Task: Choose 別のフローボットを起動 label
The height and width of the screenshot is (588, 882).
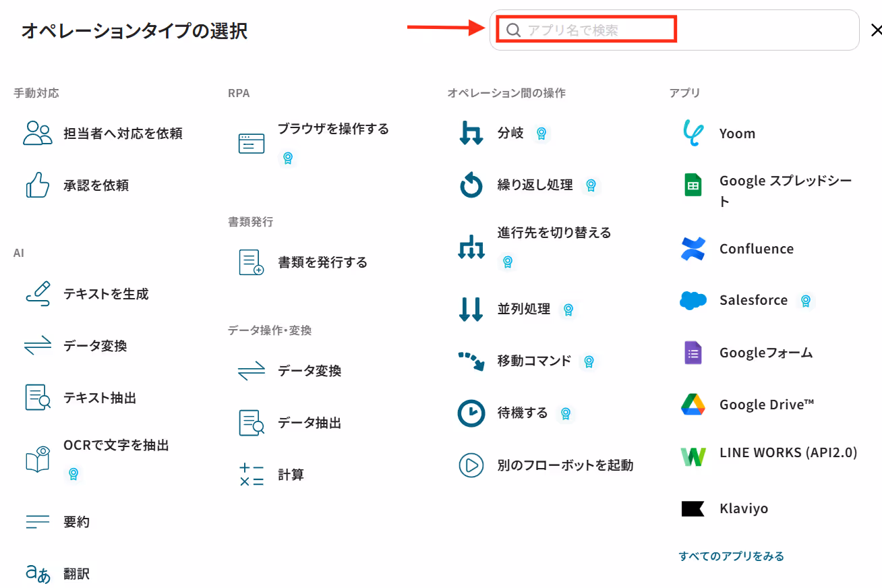Action: click(x=566, y=465)
